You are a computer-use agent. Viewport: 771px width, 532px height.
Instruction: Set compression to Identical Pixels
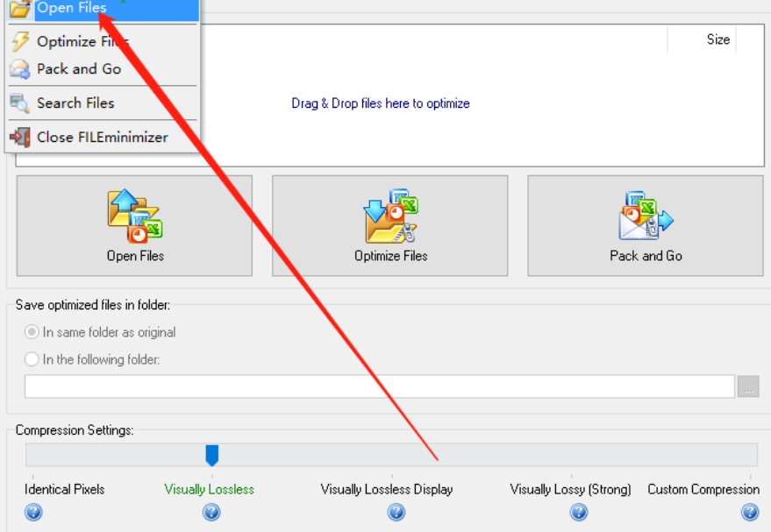click(64, 489)
